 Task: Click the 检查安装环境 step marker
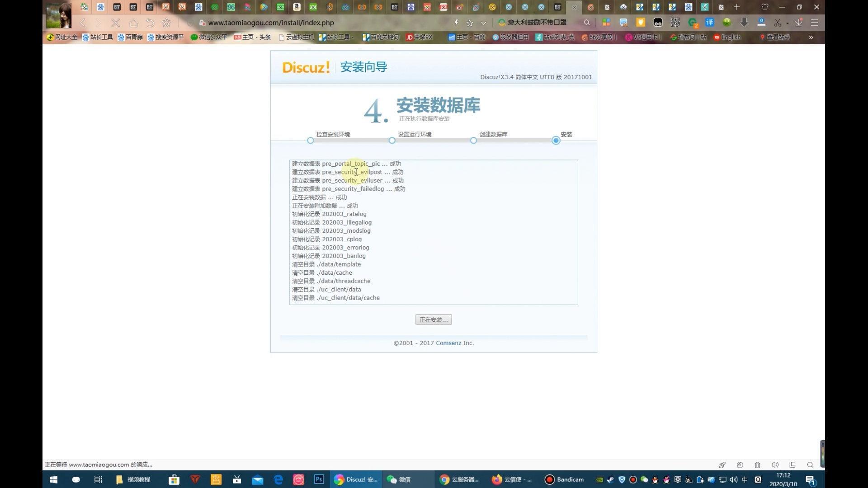310,141
